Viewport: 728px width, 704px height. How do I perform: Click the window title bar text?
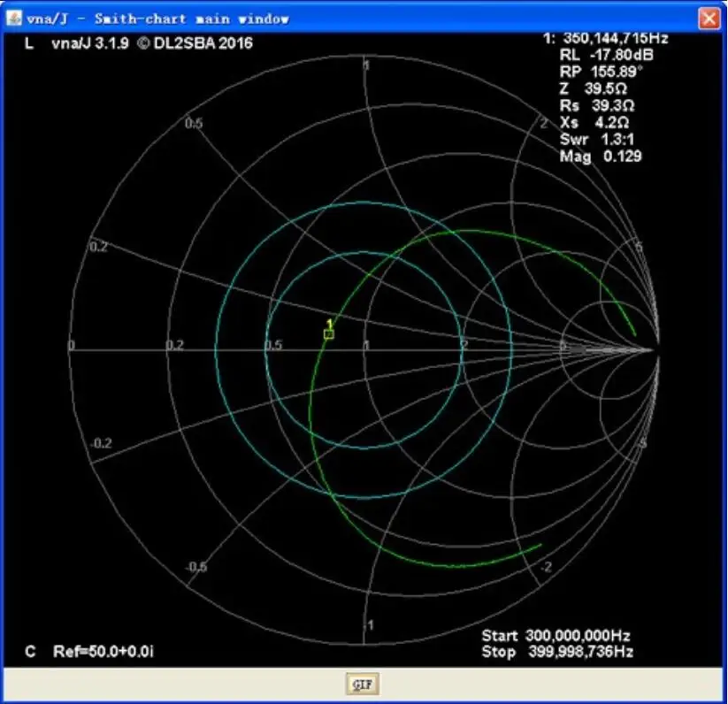pos(157,19)
